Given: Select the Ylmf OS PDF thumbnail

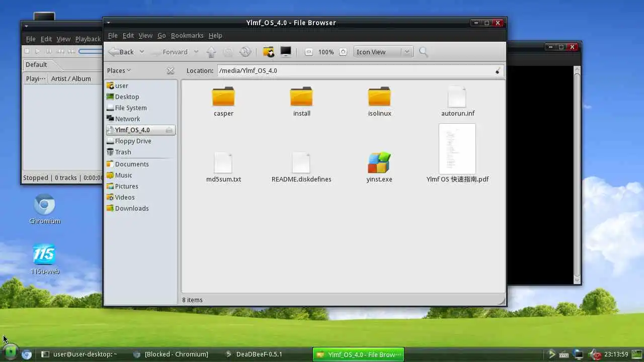Looking at the screenshot, I should [457, 149].
